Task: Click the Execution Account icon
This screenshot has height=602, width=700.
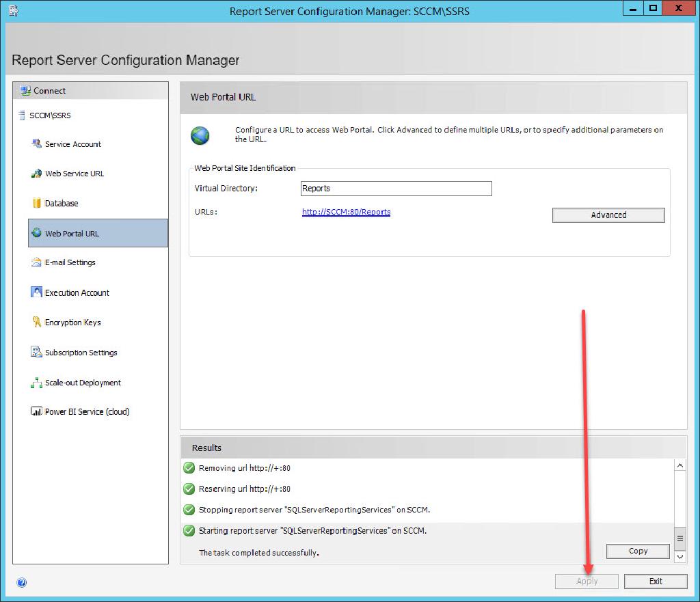Action: tap(37, 292)
